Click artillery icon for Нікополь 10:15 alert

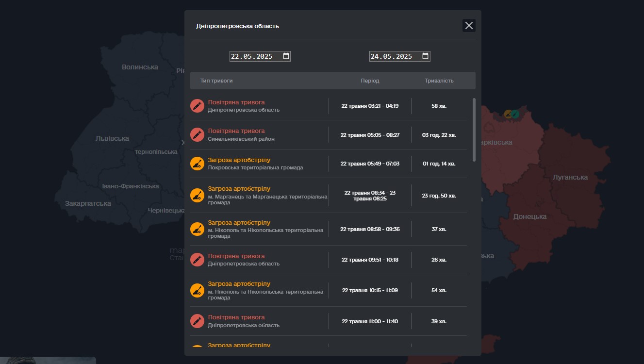197,290
